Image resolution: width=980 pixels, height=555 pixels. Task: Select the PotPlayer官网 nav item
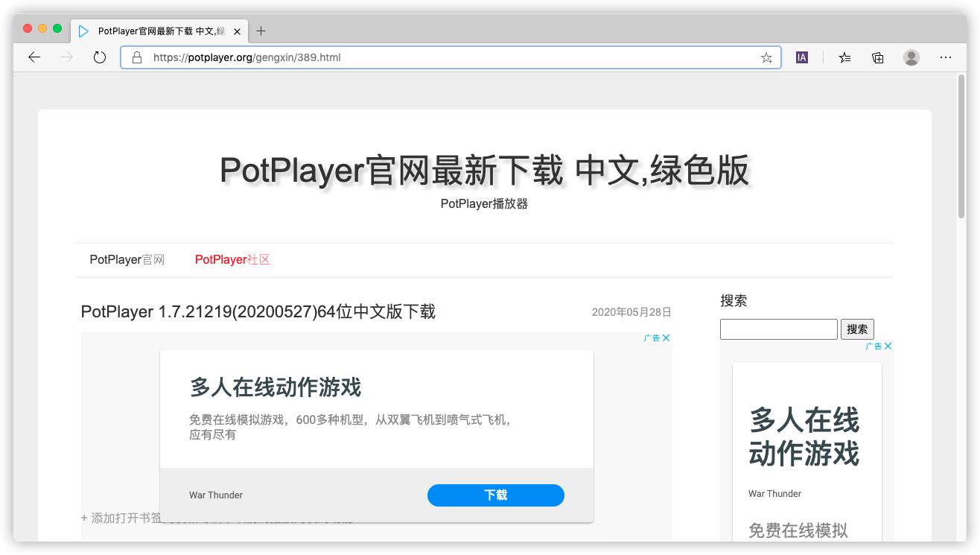[127, 259]
